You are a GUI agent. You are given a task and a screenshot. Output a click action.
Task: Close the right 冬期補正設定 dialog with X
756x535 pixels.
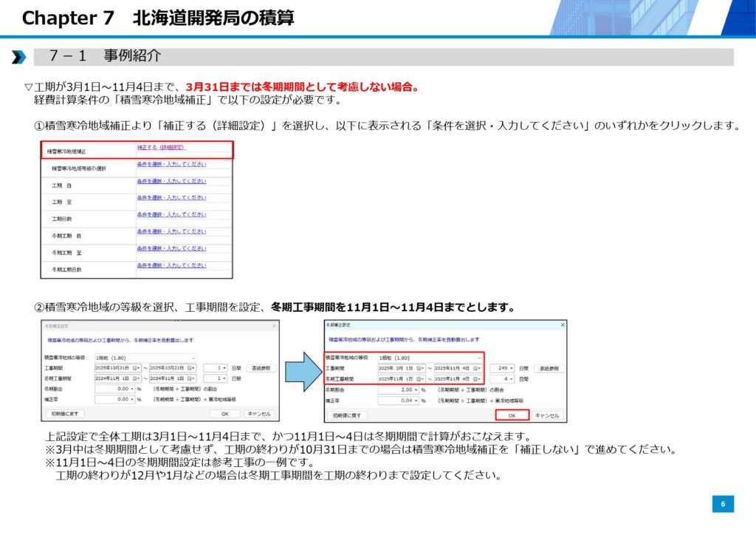pos(562,325)
